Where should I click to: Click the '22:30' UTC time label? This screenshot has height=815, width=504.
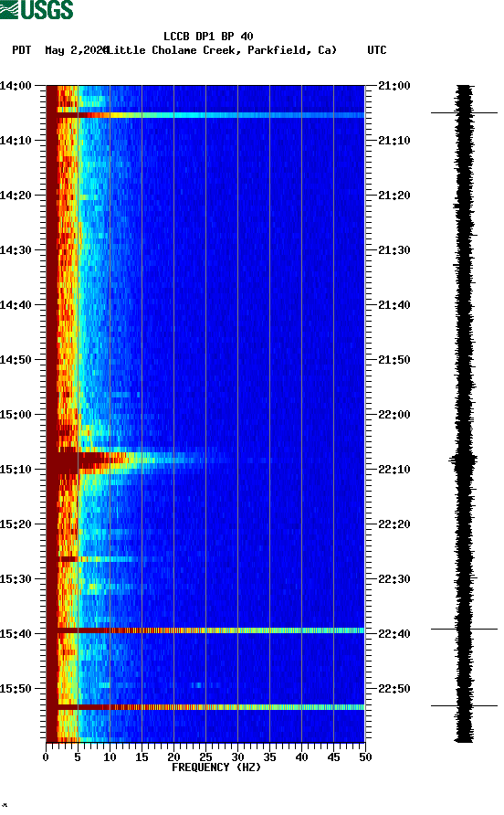[394, 579]
